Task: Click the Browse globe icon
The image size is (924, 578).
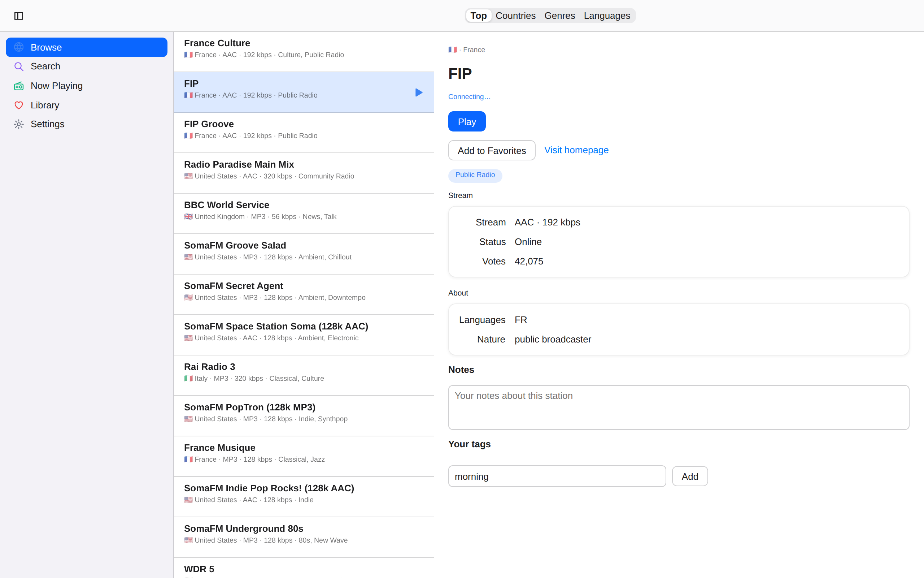Action: coord(19,47)
